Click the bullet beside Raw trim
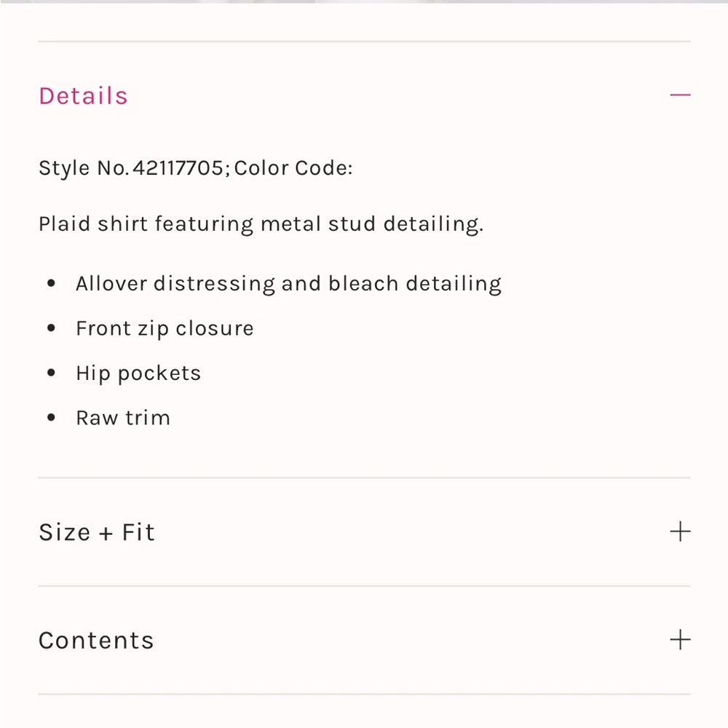Viewport: 728px width, 728px height. click(51, 417)
